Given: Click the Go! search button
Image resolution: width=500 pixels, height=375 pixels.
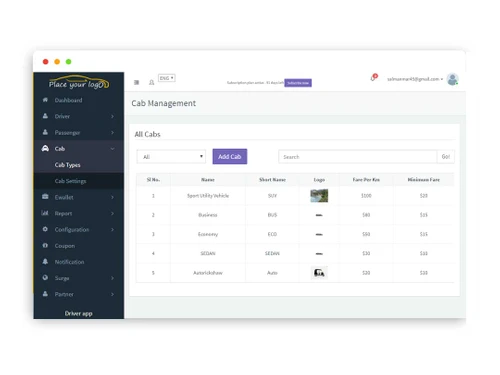Looking at the screenshot, I should point(446,157).
